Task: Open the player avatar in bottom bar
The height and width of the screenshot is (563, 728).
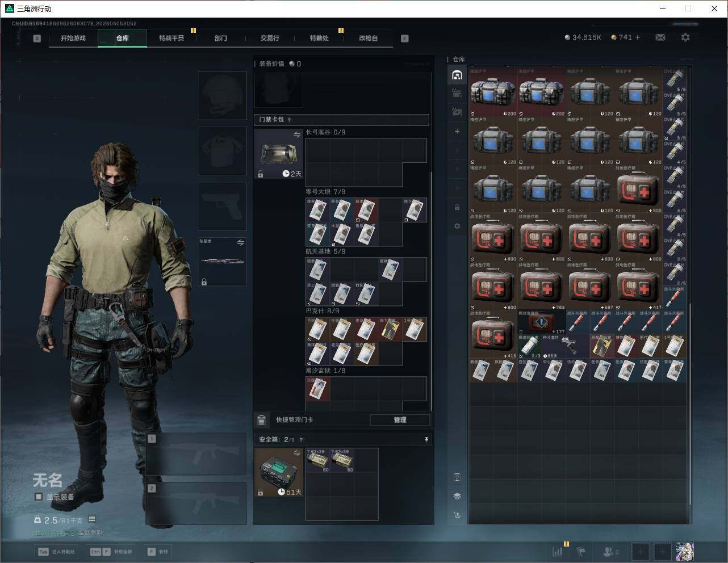Action: 685,551
